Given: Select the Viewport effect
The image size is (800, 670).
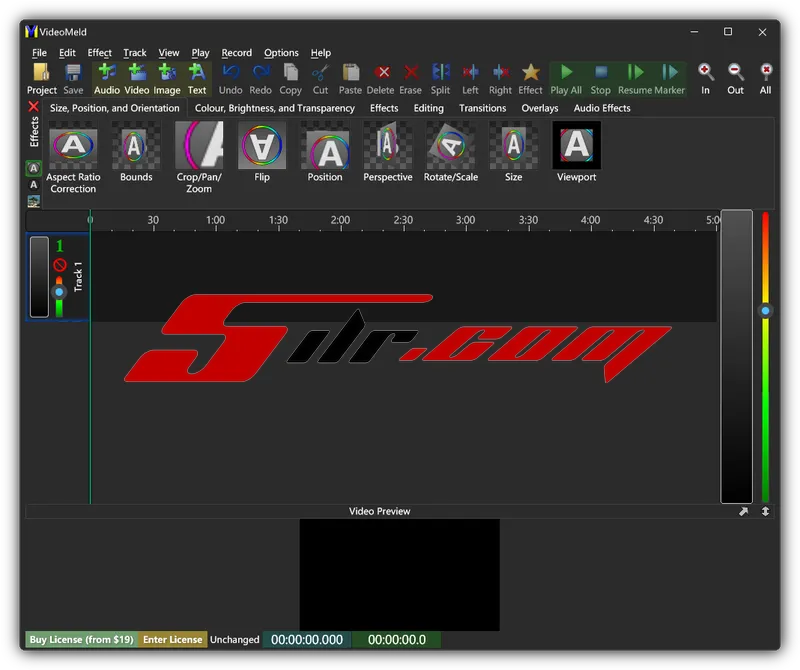Looking at the screenshot, I should 577,152.
